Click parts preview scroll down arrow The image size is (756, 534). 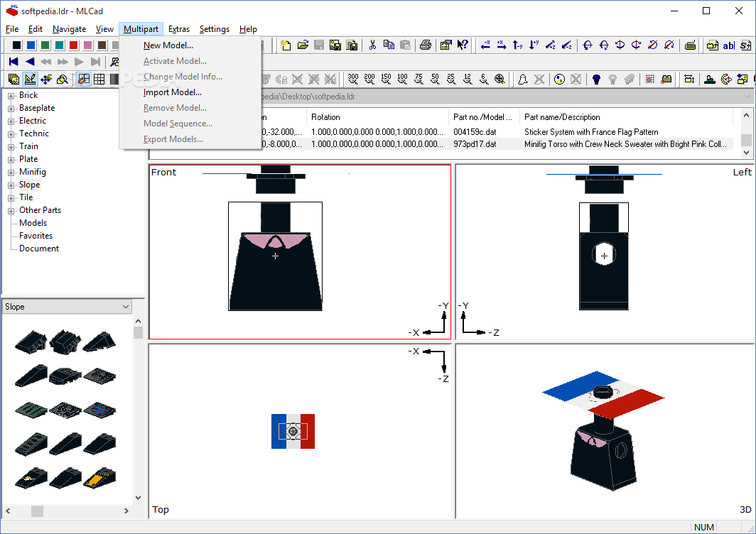click(139, 497)
